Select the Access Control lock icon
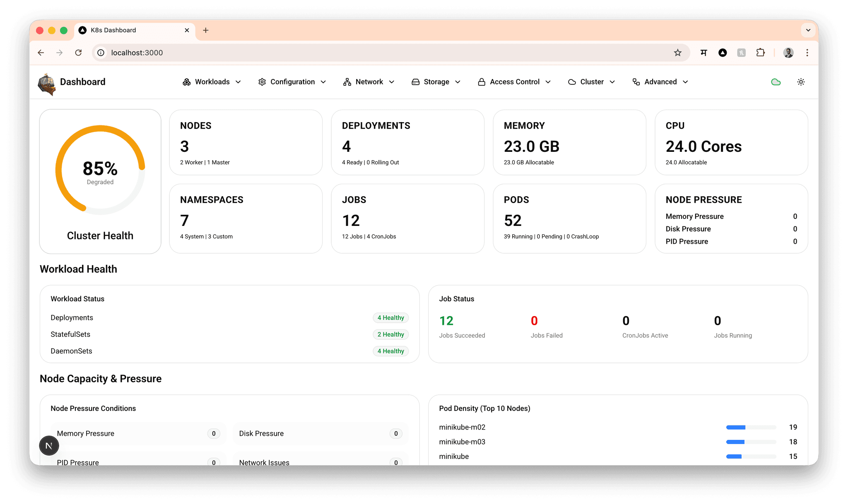The image size is (848, 504). 482,82
